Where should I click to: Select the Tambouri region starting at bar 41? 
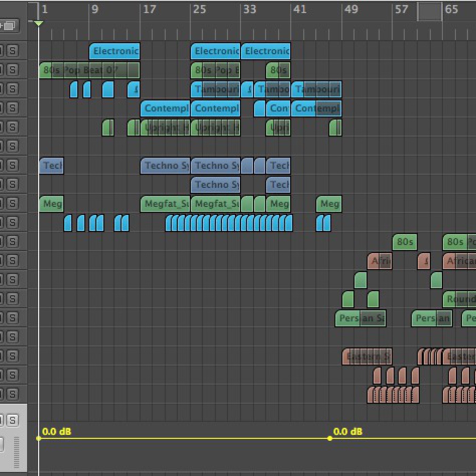click(x=317, y=89)
